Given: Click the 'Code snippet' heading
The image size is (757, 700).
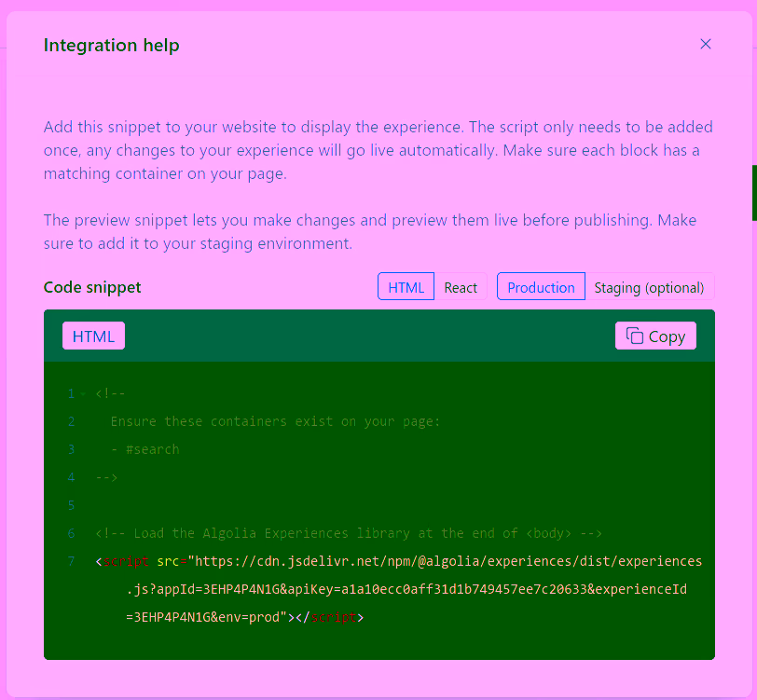Looking at the screenshot, I should (x=92, y=287).
